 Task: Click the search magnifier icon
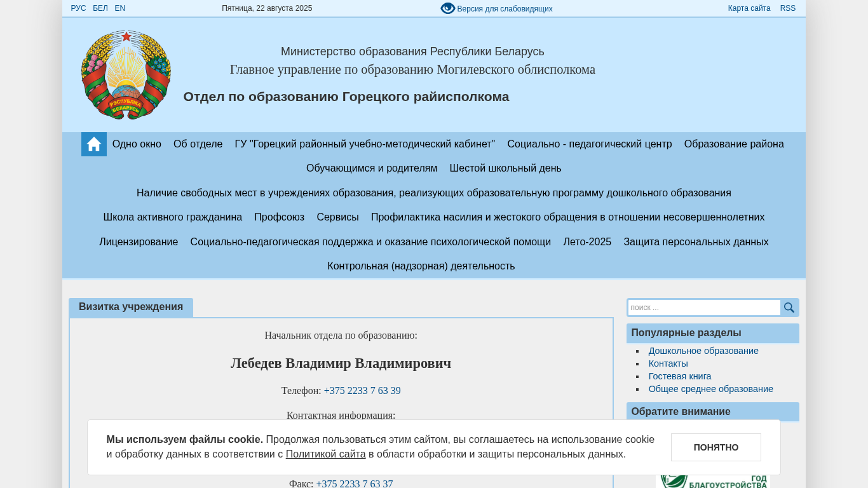pyautogui.click(x=789, y=308)
